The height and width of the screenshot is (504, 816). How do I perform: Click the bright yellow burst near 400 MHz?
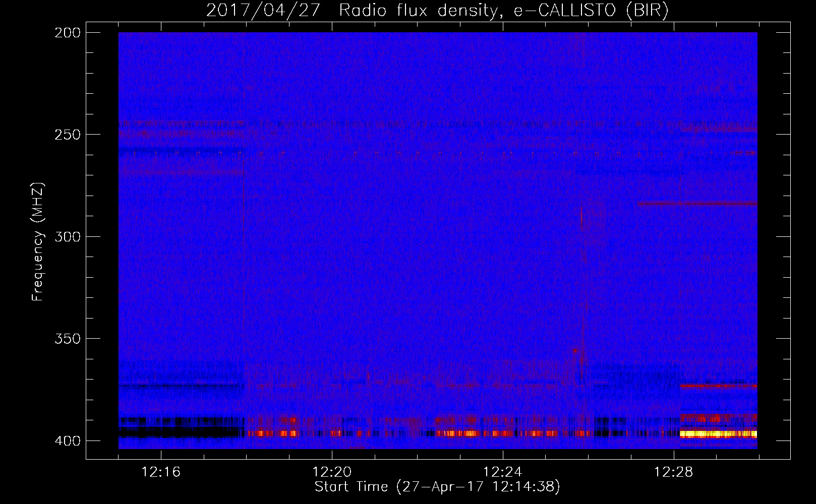pyautogui.click(x=719, y=433)
